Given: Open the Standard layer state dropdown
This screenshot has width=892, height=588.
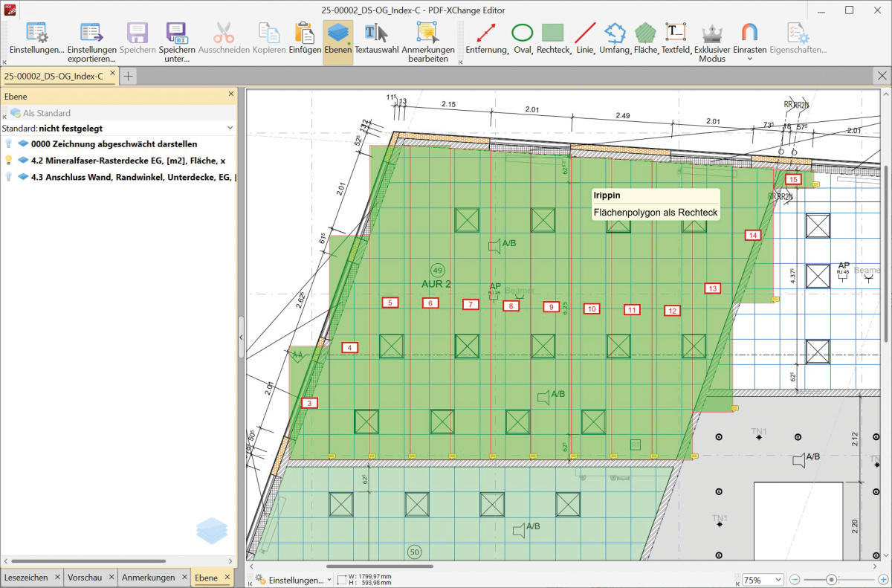Looking at the screenshot, I should [229, 129].
